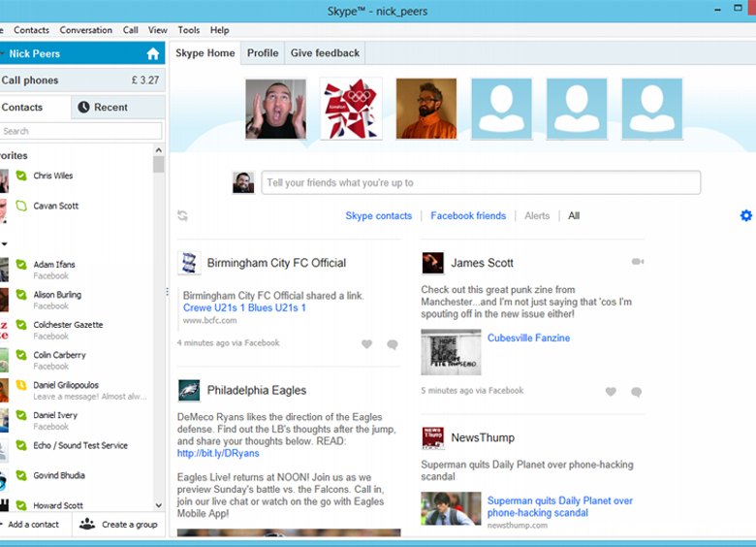
Task: Like the Birmingham City FC post
Action: pyautogui.click(x=366, y=344)
